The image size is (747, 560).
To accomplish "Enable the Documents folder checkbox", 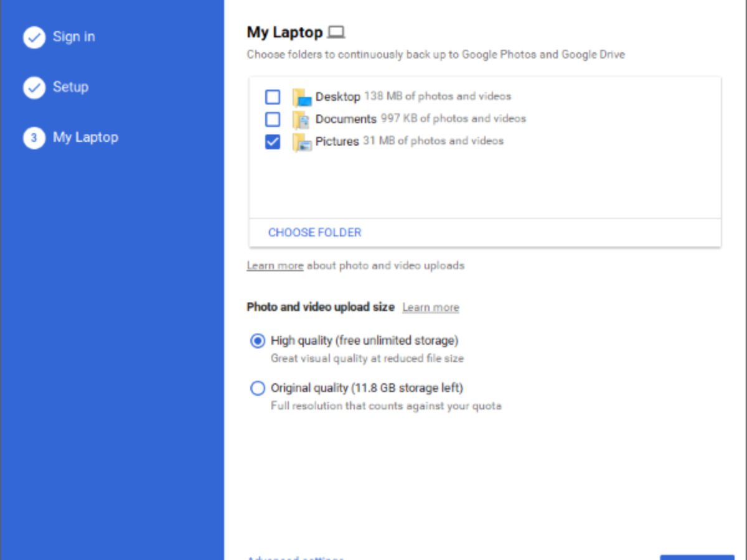I will pos(273,119).
